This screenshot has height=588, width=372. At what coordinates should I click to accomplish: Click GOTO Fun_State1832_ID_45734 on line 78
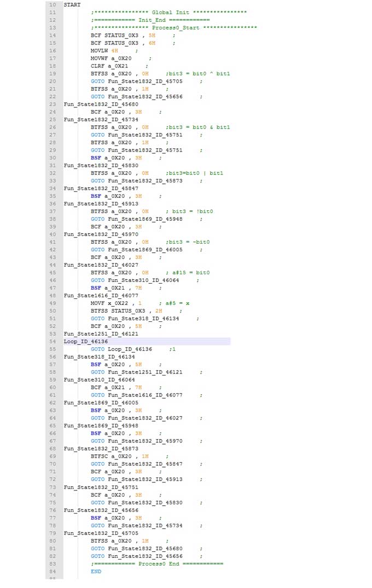point(136,526)
